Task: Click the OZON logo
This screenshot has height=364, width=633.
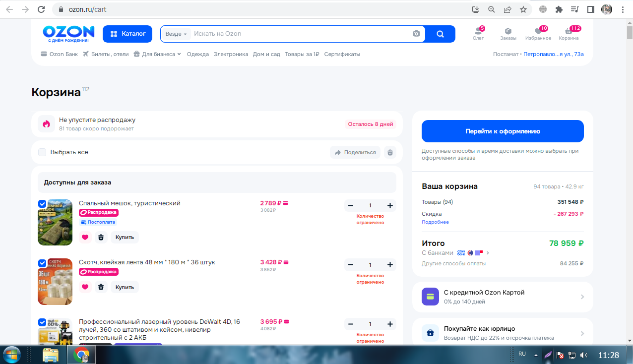Action: (x=68, y=34)
